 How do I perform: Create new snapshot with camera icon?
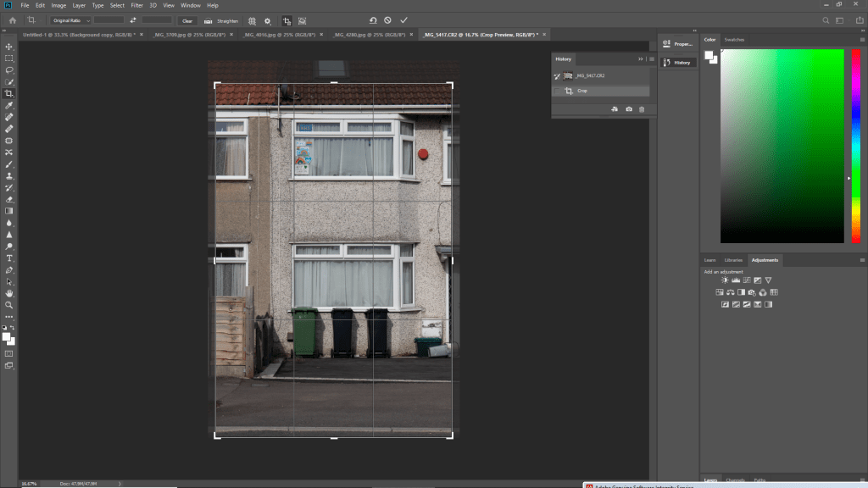tap(628, 109)
